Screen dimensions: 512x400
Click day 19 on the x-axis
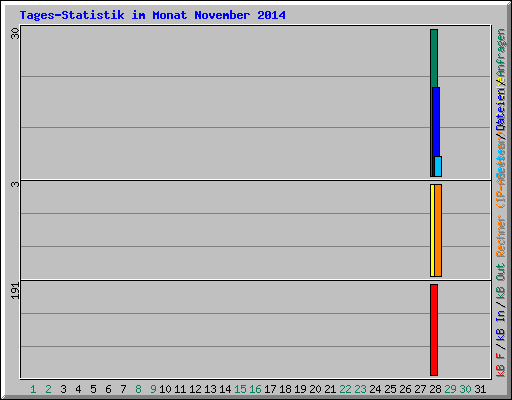[300, 389]
